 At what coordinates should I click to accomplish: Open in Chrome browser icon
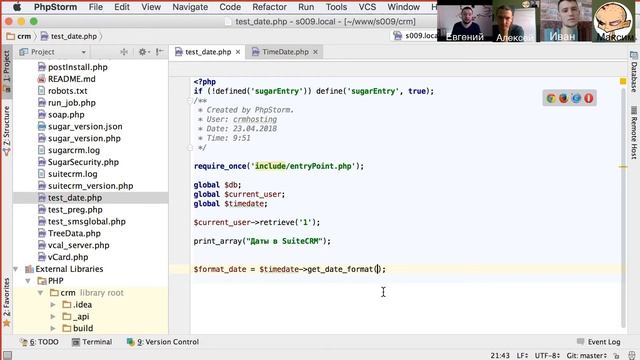(x=551, y=98)
